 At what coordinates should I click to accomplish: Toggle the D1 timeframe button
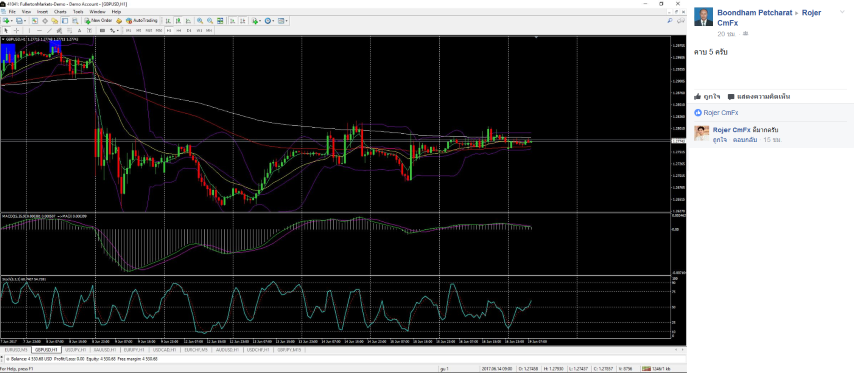pos(189,30)
